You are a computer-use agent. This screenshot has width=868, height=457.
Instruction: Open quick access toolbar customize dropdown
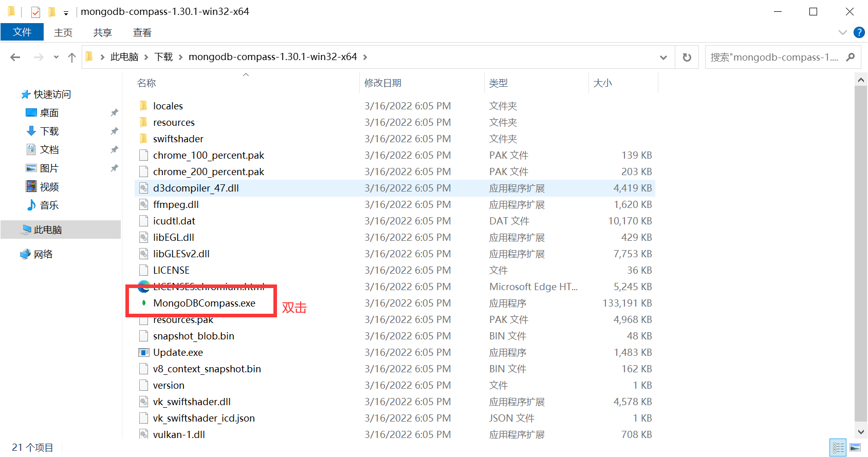[x=66, y=13]
